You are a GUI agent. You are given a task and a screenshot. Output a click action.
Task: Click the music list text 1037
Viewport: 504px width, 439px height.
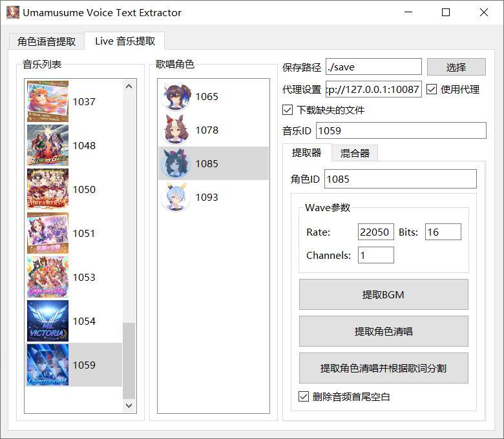click(84, 102)
